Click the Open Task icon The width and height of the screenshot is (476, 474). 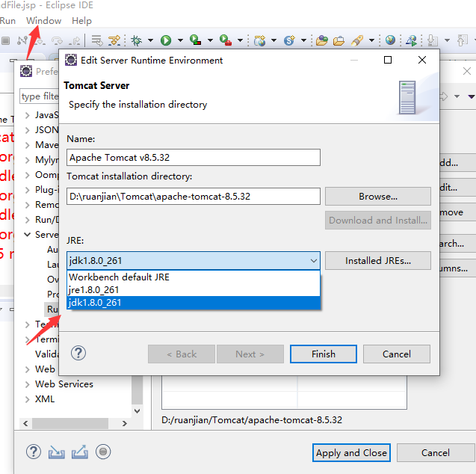click(339, 40)
